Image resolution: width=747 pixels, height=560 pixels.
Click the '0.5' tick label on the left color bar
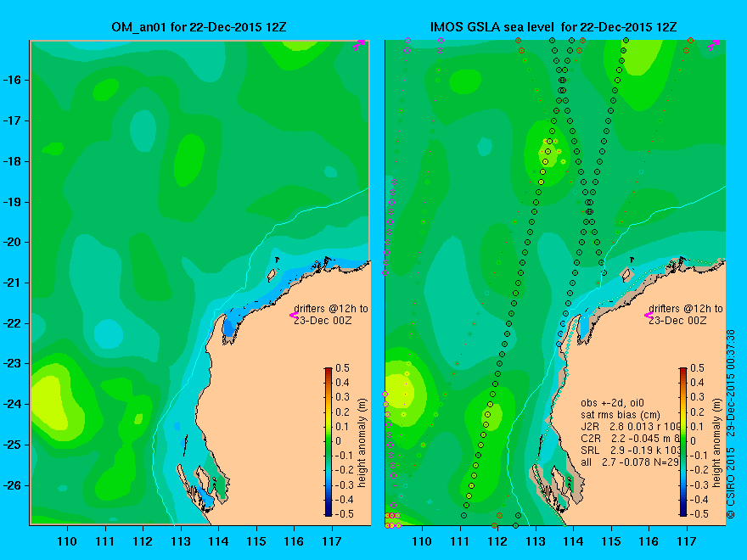343,368
